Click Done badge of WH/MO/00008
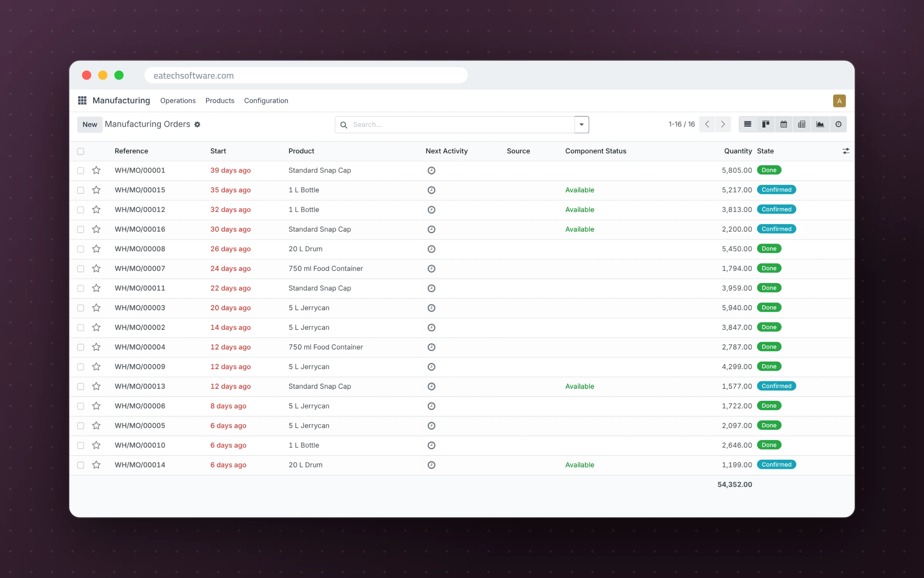924x578 pixels. click(x=769, y=249)
